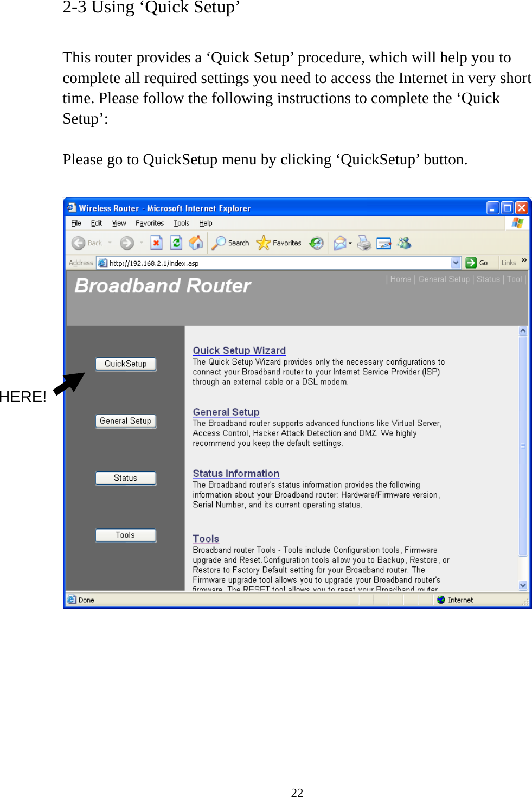The width and height of the screenshot is (532, 797).
Task: Expand the Forward button history dropdown
Action: (142, 243)
